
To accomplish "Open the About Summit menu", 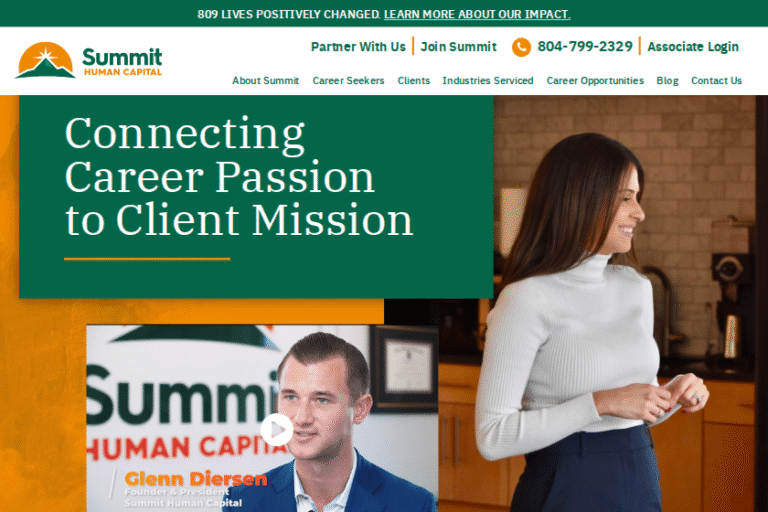I will (265, 80).
